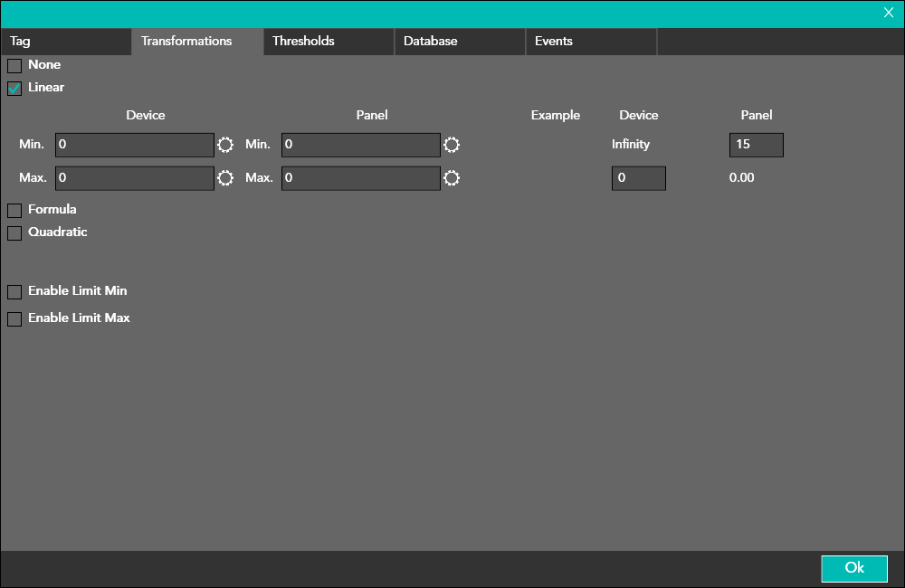The width and height of the screenshot is (905, 588).
Task: Focus the Panel Max input field
Action: point(361,178)
